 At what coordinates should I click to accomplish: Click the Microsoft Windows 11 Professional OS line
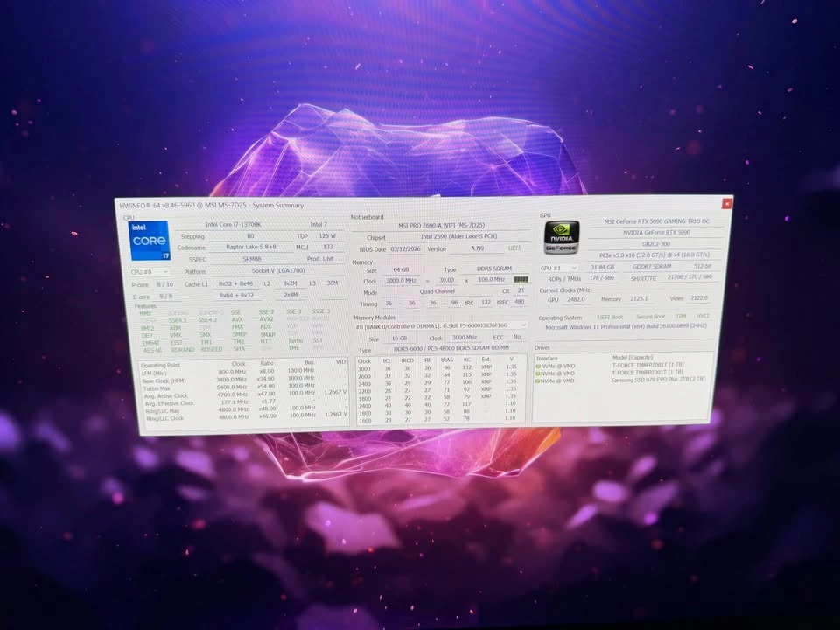tap(626, 326)
